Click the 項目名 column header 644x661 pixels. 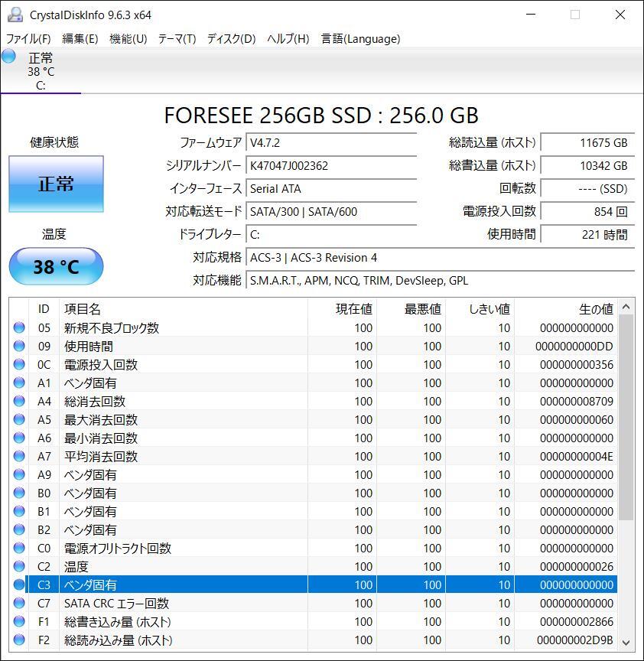point(184,309)
